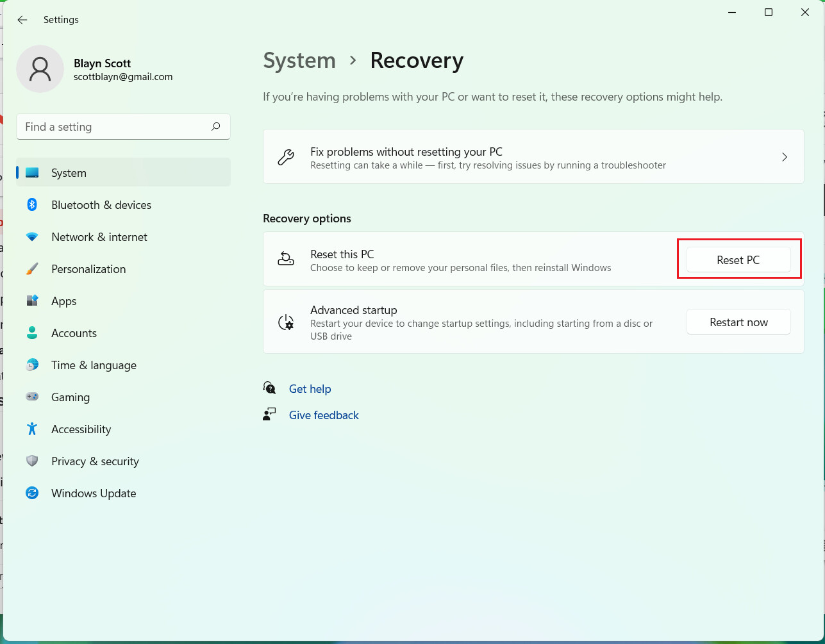The width and height of the screenshot is (825, 644).
Task: Maximize the Settings window
Action: coord(769,12)
